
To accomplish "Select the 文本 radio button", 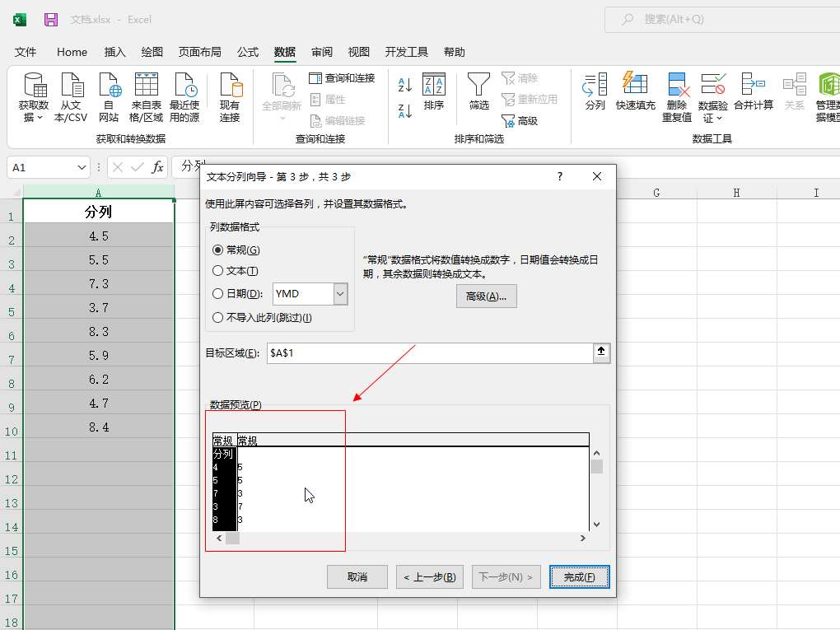I will tap(217, 271).
